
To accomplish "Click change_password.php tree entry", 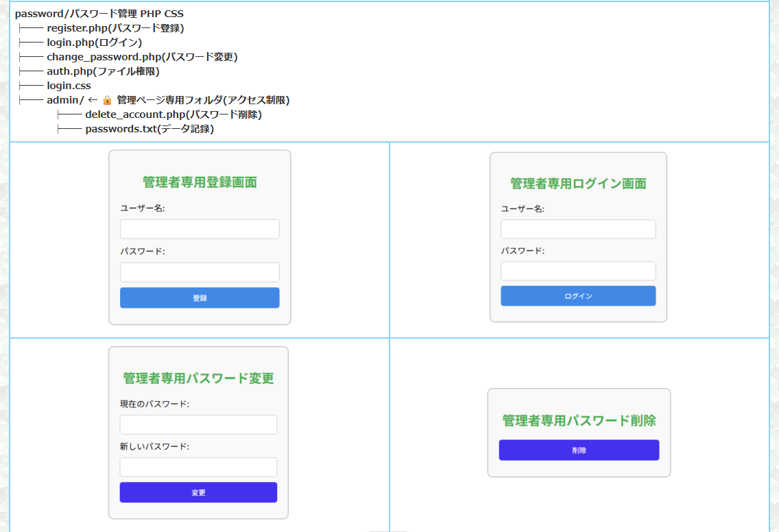I will click(95, 57).
